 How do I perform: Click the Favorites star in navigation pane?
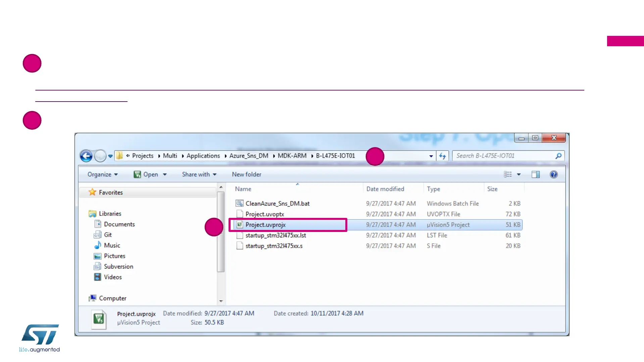click(x=92, y=192)
